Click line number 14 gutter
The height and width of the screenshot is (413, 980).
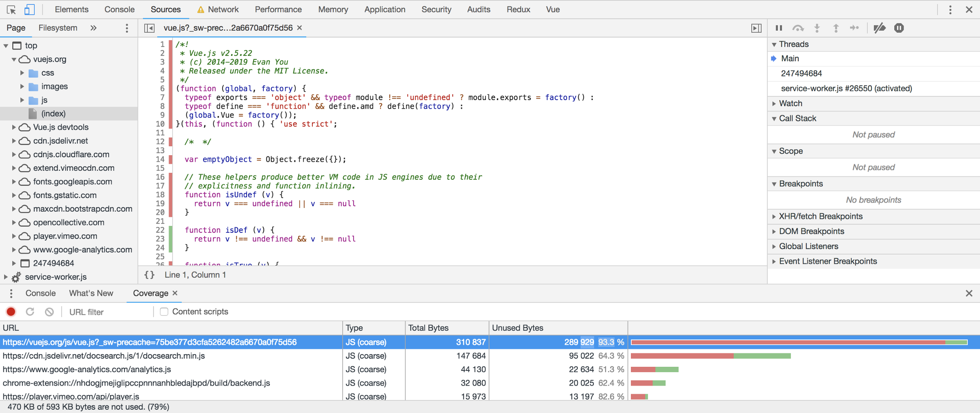(x=160, y=159)
